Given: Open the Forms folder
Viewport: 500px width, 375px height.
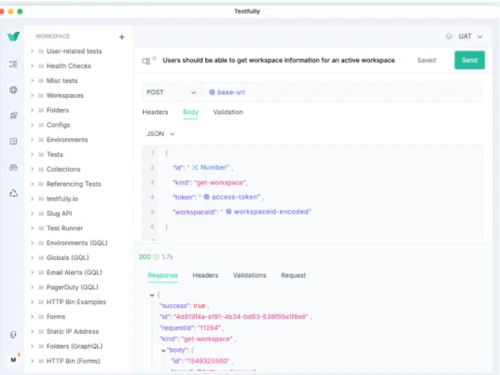Looking at the screenshot, I should point(56,317).
